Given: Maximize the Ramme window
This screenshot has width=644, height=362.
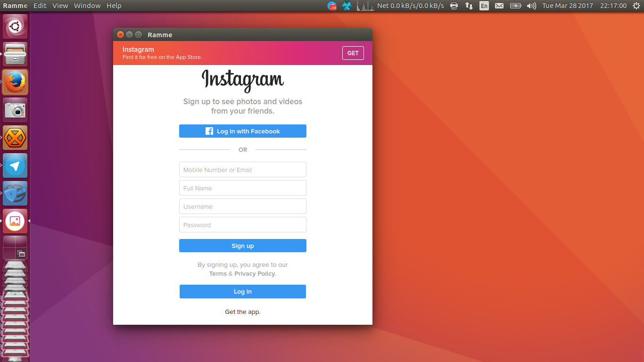Looking at the screenshot, I should coord(138,34).
